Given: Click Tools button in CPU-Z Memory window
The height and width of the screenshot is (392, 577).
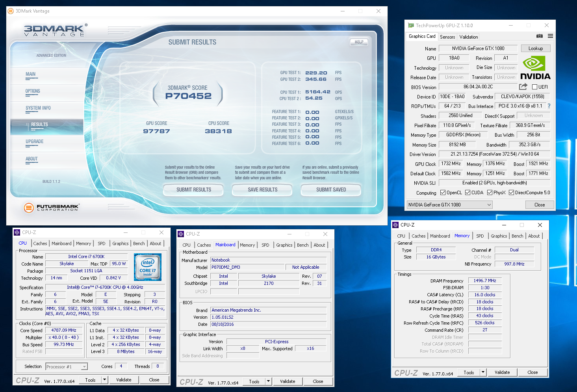Looking at the screenshot, I should pos(469,372).
